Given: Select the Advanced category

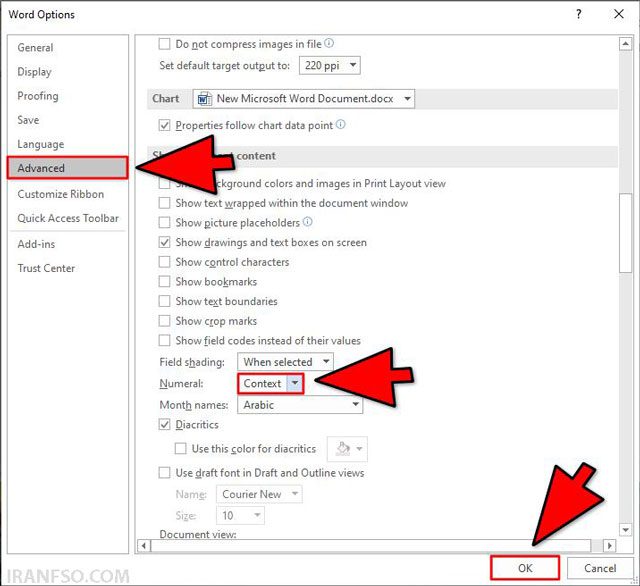Looking at the screenshot, I should 68,168.
